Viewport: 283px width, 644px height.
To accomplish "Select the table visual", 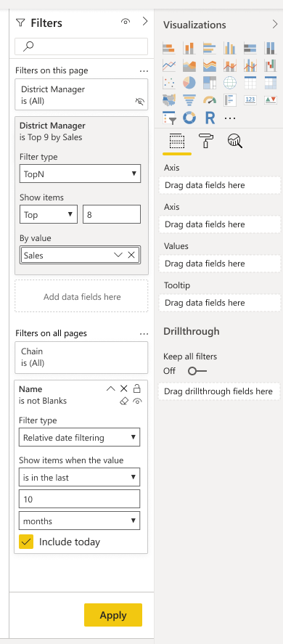I will coord(250,83).
